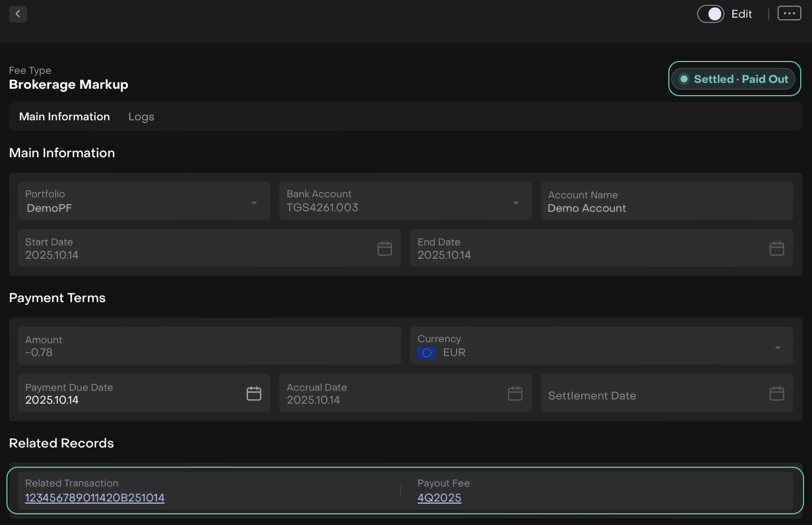Open the Settlement Date calendar picker
812x525 pixels.
(777, 393)
